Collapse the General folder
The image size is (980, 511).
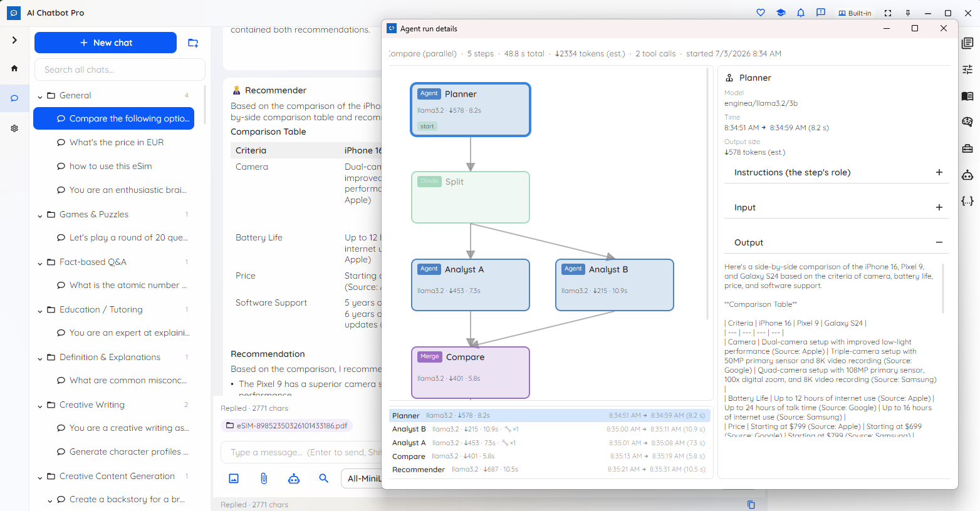click(x=40, y=96)
